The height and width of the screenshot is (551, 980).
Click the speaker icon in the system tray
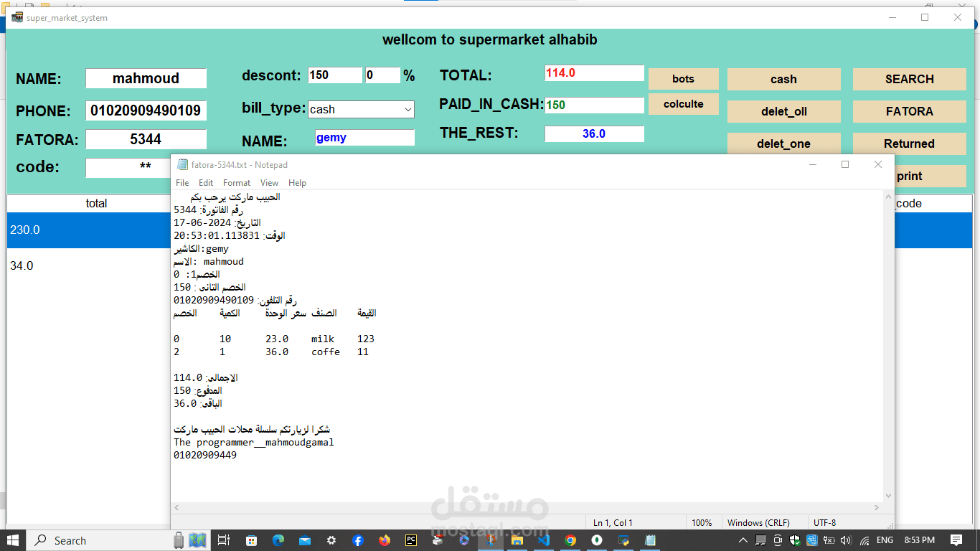(845, 540)
